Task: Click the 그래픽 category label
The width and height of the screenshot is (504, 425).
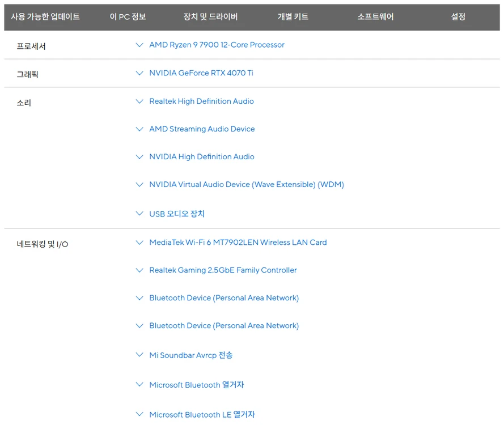Action: [28, 75]
